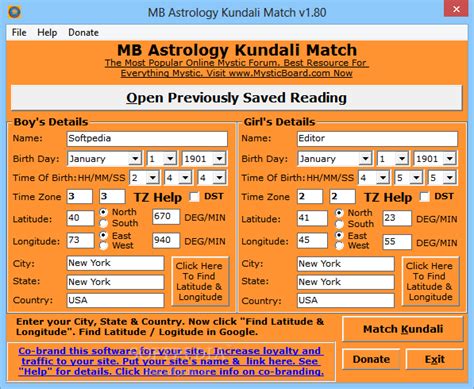474x389 pixels.
Task: Click the boy's City field
Action: (115, 263)
